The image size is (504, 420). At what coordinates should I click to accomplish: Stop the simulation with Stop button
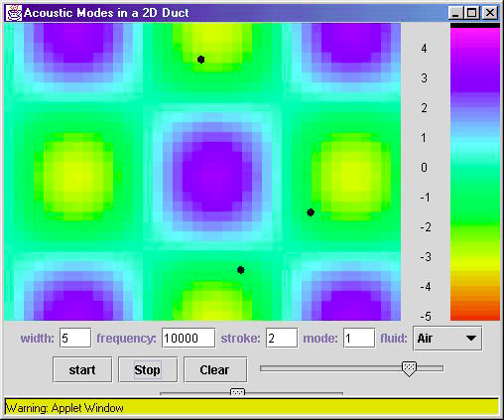(148, 369)
